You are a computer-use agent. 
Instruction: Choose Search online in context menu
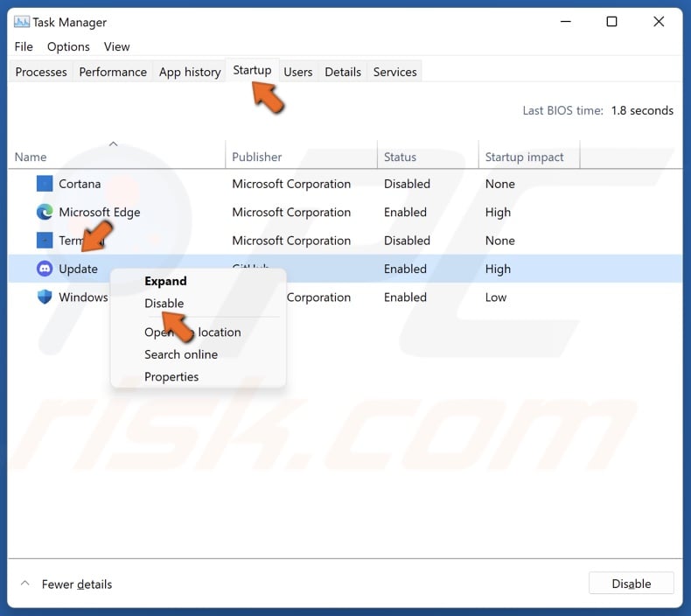tap(181, 354)
